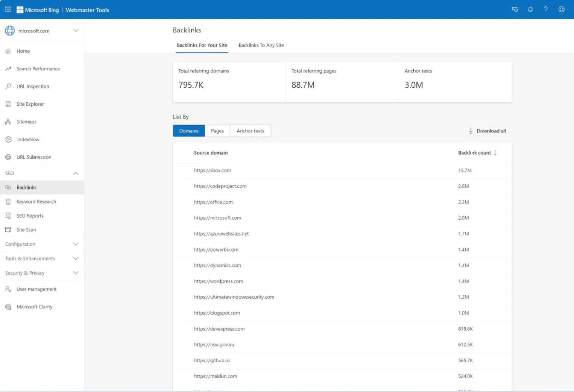This screenshot has height=392, width=574.
Task: Collapse the SEO section chevron
Action: point(76,173)
